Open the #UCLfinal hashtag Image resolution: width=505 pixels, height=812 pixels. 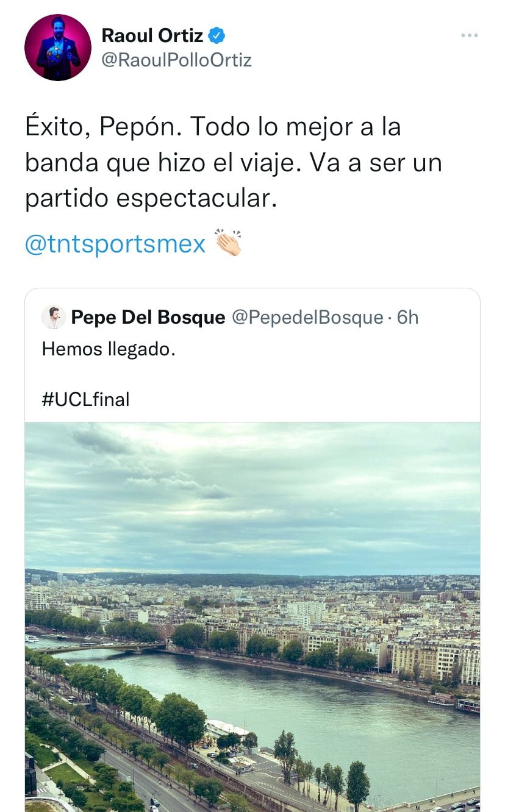85,399
